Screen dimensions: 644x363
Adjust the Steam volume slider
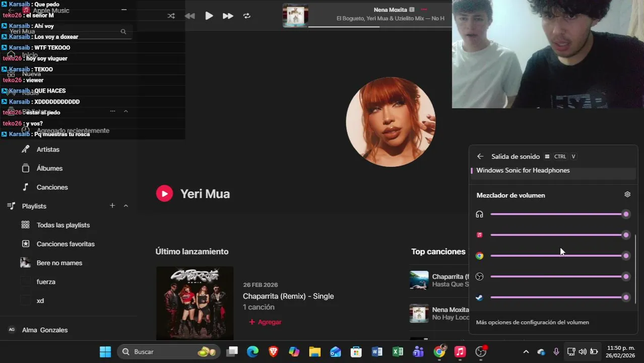click(559, 297)
